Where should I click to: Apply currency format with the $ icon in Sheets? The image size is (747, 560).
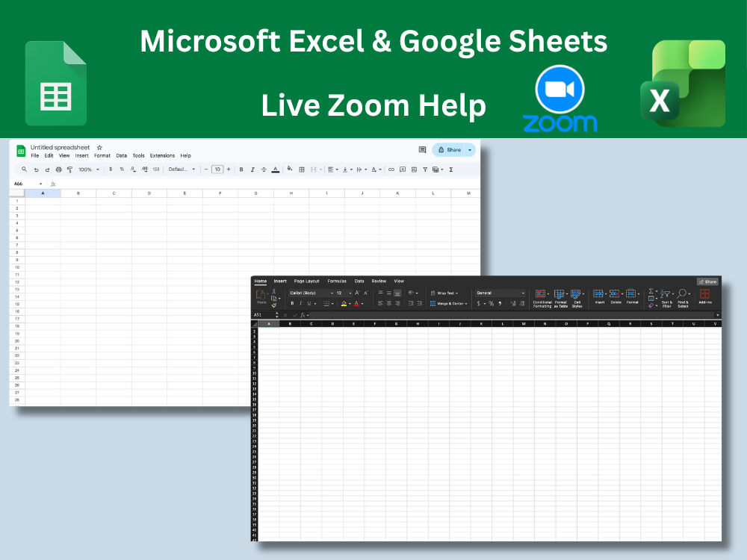click(111, 169)
